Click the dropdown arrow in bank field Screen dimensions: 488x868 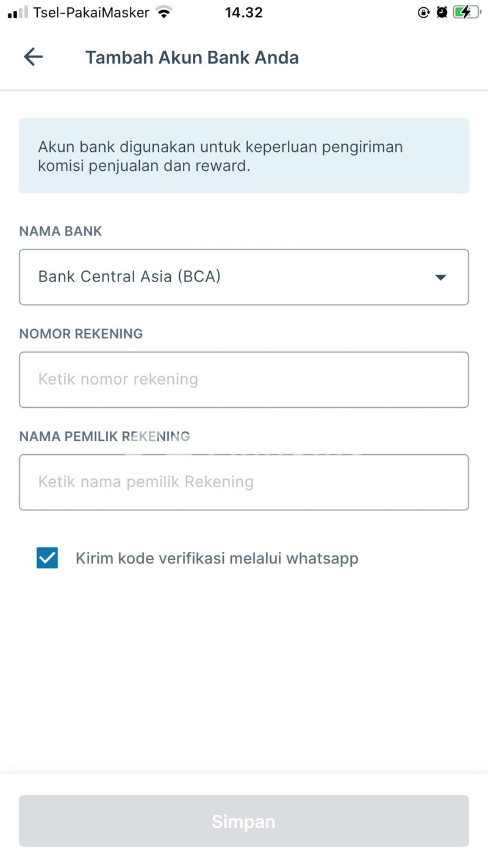[440, 277]
